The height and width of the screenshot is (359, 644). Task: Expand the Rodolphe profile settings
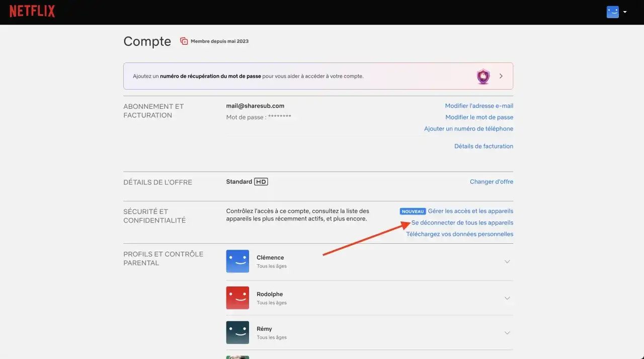pyautogui.click(x=507, y=298)
